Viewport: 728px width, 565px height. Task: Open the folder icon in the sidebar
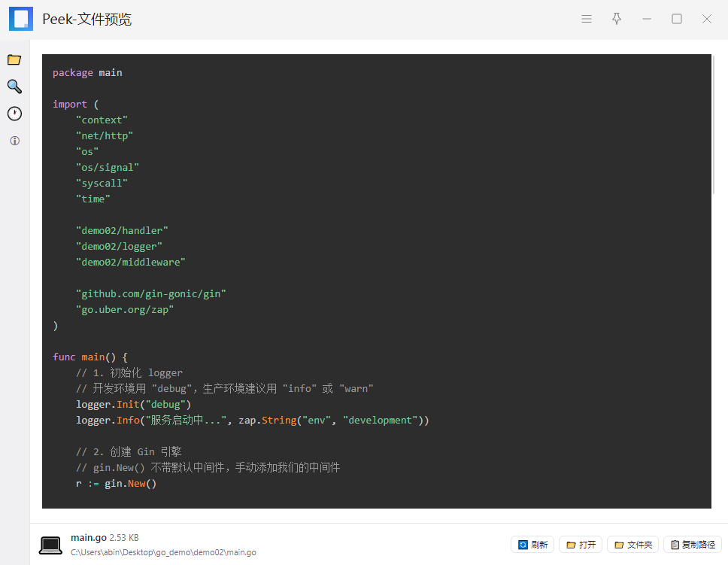(x=14, y=60)
